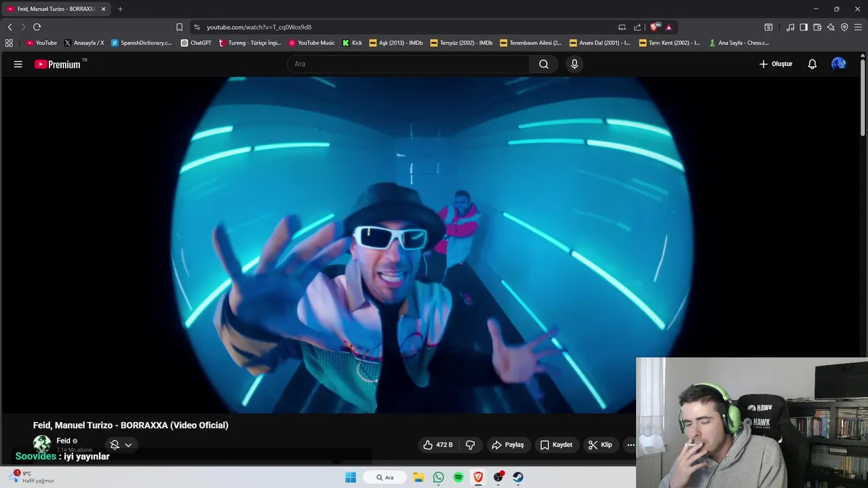868x488 pixels.
Task: Run search with the magnifier button
Action: pyautogui.click(x=544, y=64)
